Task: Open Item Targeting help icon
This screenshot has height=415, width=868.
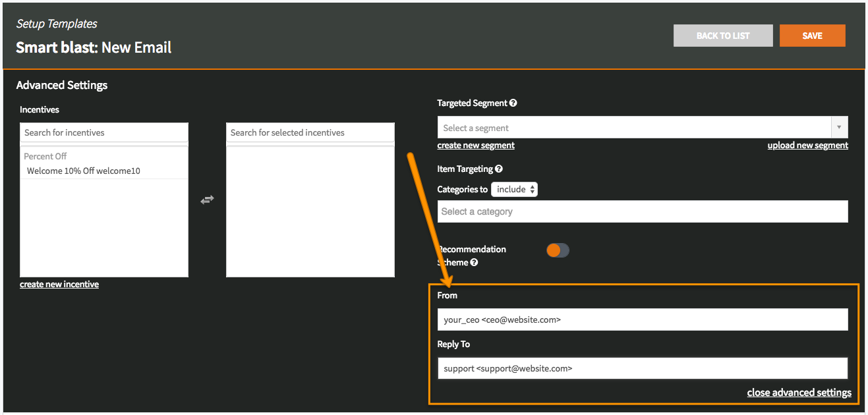Action: tap(499, 169)
